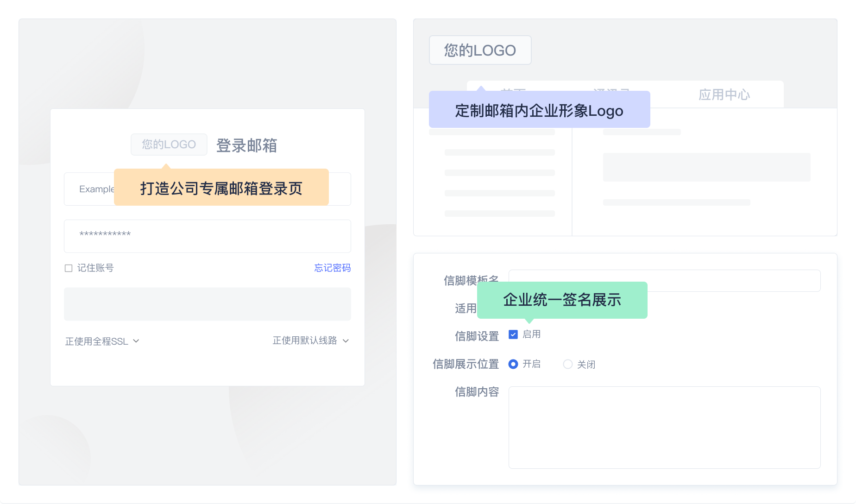Switch to the 应用中心 tab
Screen dimensions: 856x504
(725, 95)
